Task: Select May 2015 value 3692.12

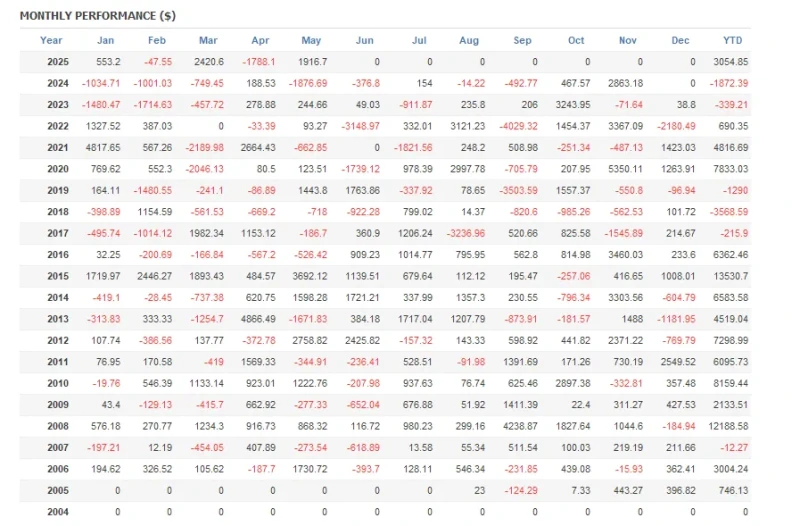Action: [310, 276]
